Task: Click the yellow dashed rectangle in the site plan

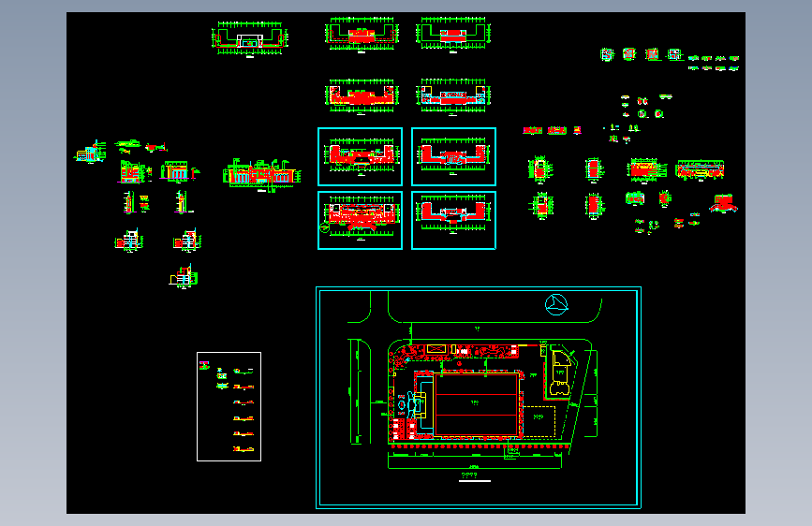Action: pyautogui.click(x=539, y=421)
